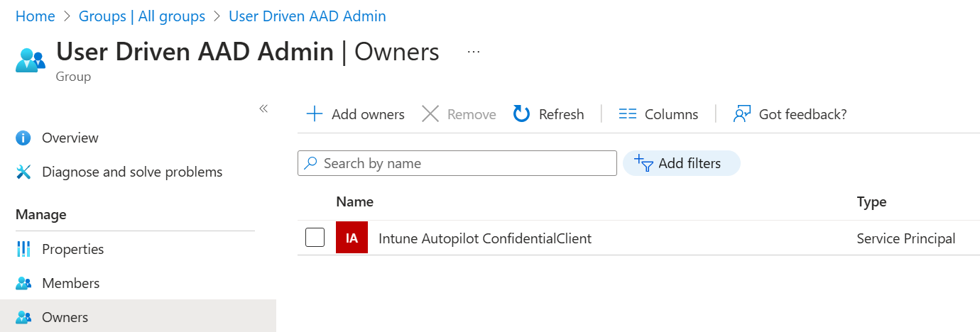Tick the checkbox for Intune Autopilot ConfidentialClient
The image size is (980, 332).
click(x=315, y=238)
